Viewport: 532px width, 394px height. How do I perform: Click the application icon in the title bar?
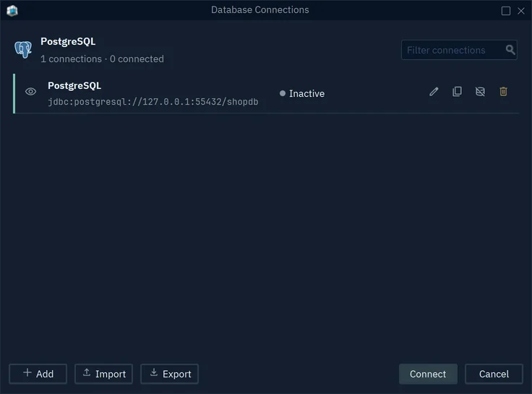point(12,11)
